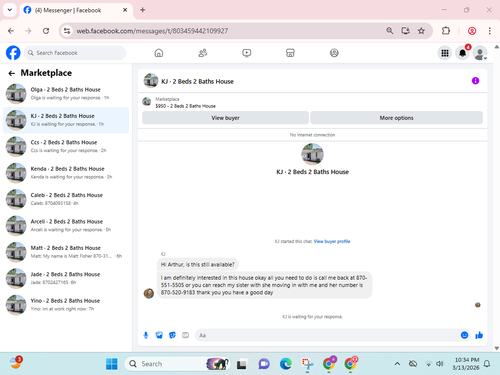This screenshot has width=500, height=375.
Task: Open the Facebook menu grid icon
Action: click(445, 53)
